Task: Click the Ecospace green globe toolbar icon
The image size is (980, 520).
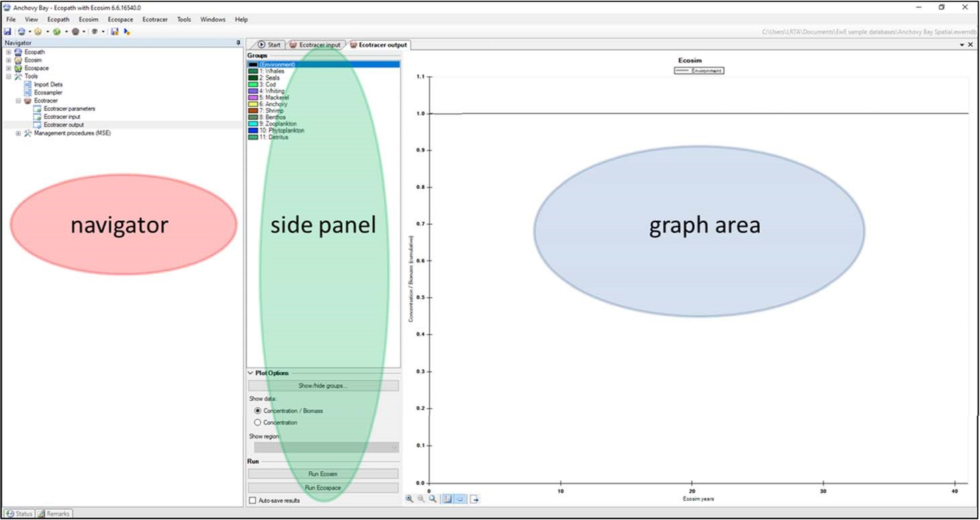Action: [57, 31]
